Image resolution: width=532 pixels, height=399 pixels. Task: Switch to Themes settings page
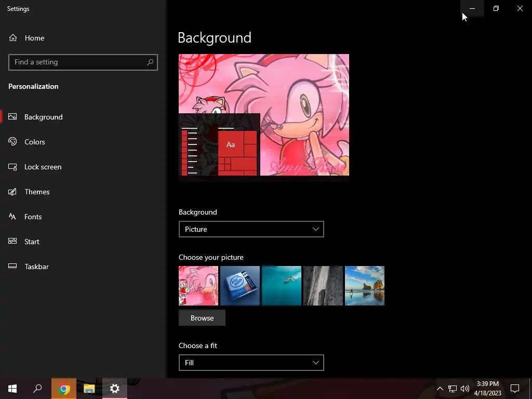[x=37, y=192]
